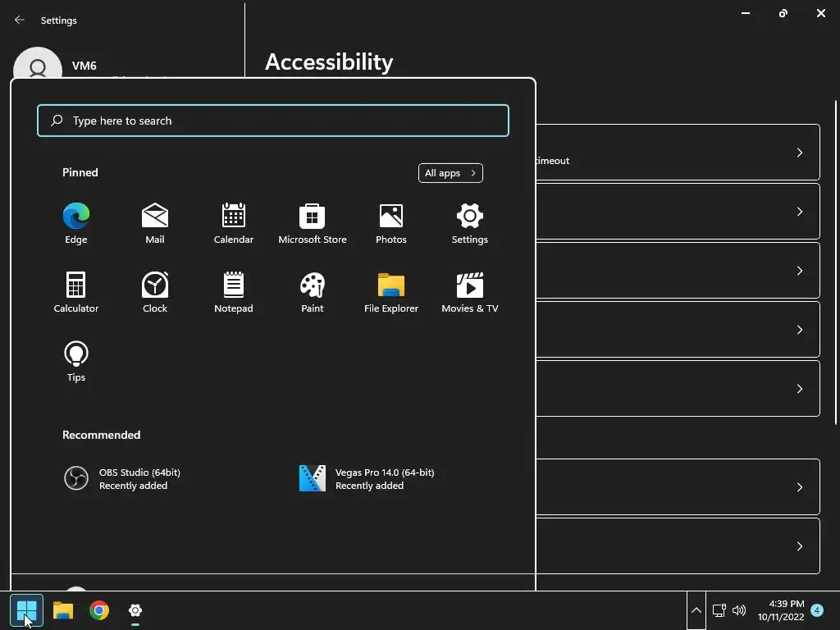Open the Calculator app
840x630 pixels.
point(76,293)
